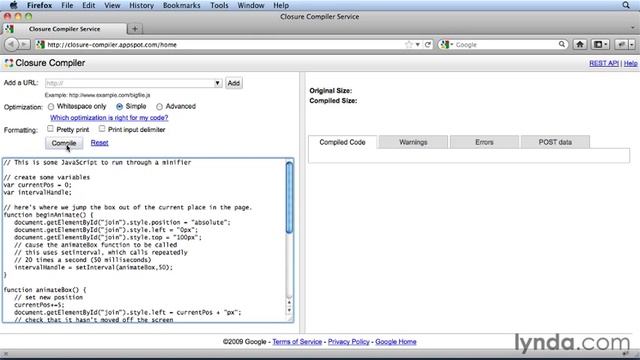Open the Add a URL dropdown arrow
Screen dimensions: 640x360
point(218,83)
